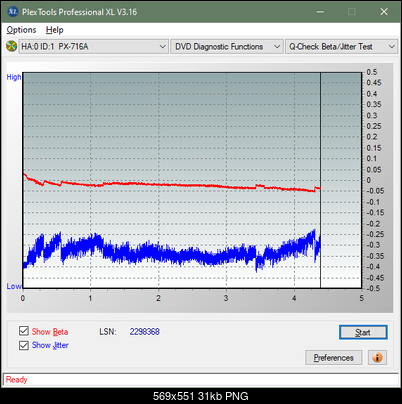Toggle the Show Beta checkbox
402x404 pixels.
pyautogui.click(x=24, y=331)
